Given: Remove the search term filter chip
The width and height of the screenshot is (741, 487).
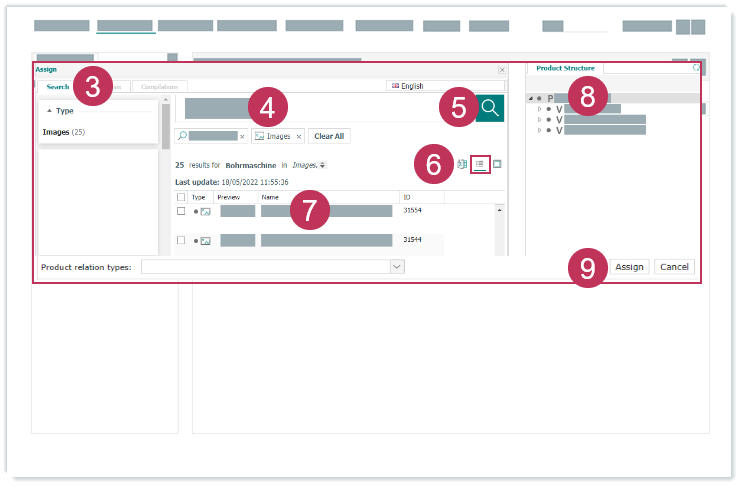Looking at the screenshot, I should point(242,136).
